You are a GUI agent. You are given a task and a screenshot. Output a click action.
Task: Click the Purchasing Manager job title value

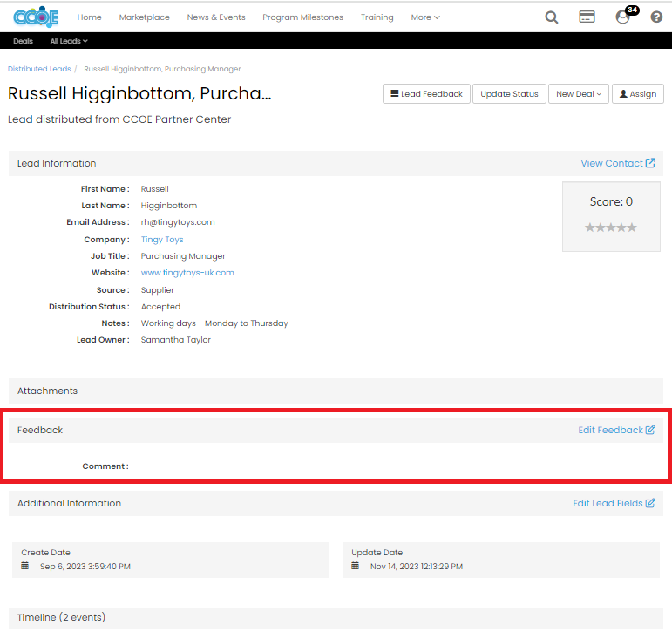click(x=183, y=255)
